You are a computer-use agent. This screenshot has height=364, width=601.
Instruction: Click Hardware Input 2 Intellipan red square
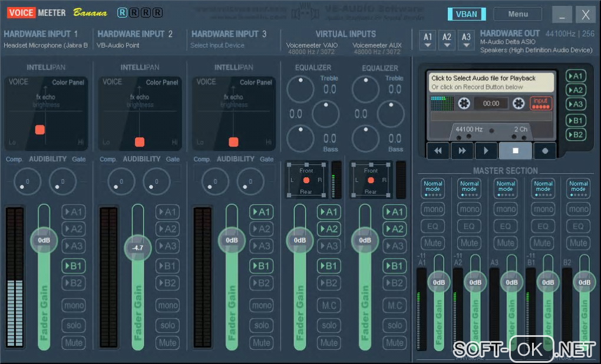coord(140,142)
